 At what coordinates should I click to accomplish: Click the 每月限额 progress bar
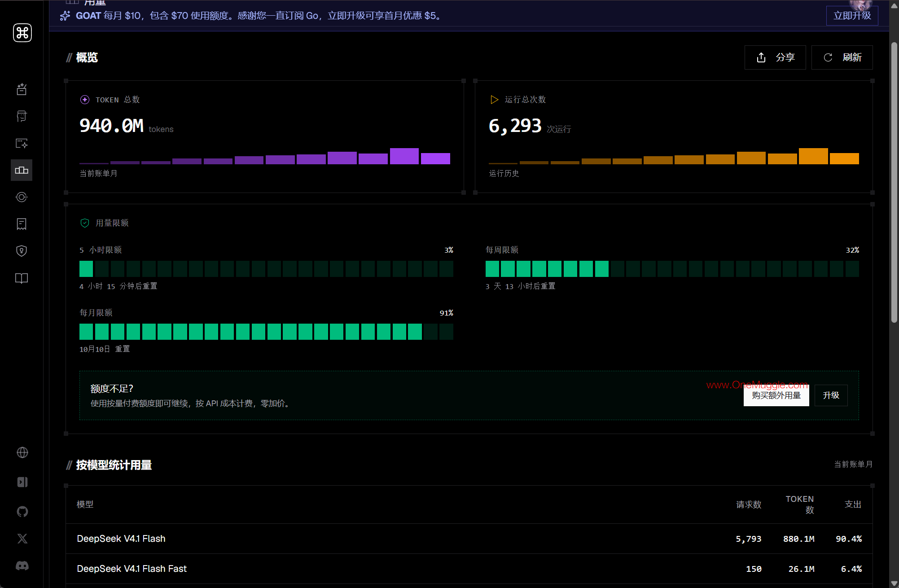266,332
